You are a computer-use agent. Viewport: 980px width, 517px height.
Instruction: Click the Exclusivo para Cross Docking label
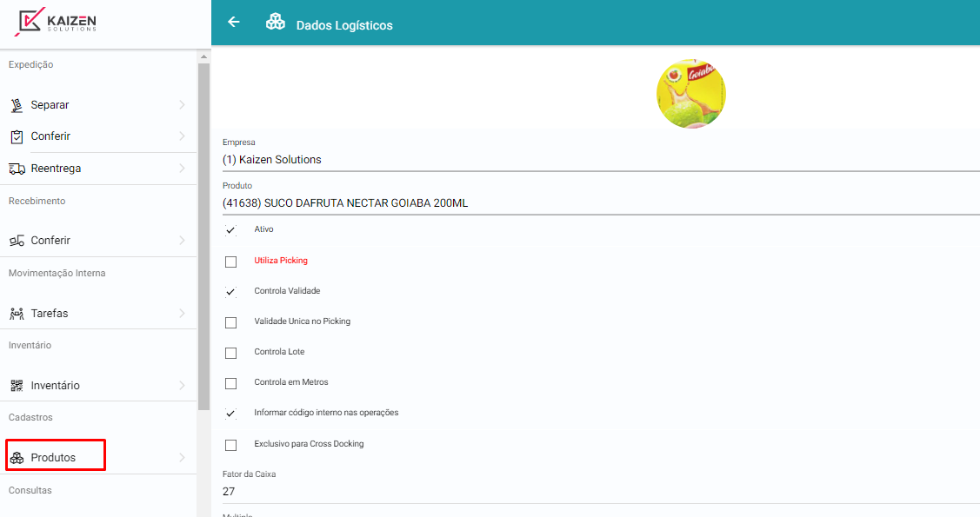click(x=309, y=444)
